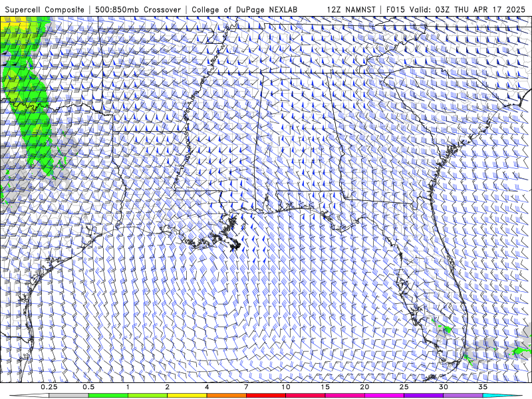
Task: Click the 'Supercell Composite' title text
Action: 45,9
